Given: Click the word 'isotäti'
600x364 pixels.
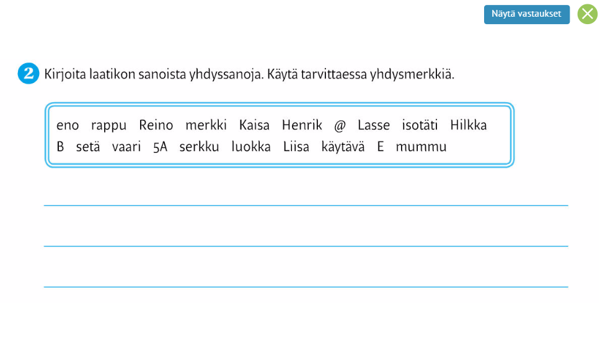Looking at the screenshot, I should 420,126.
